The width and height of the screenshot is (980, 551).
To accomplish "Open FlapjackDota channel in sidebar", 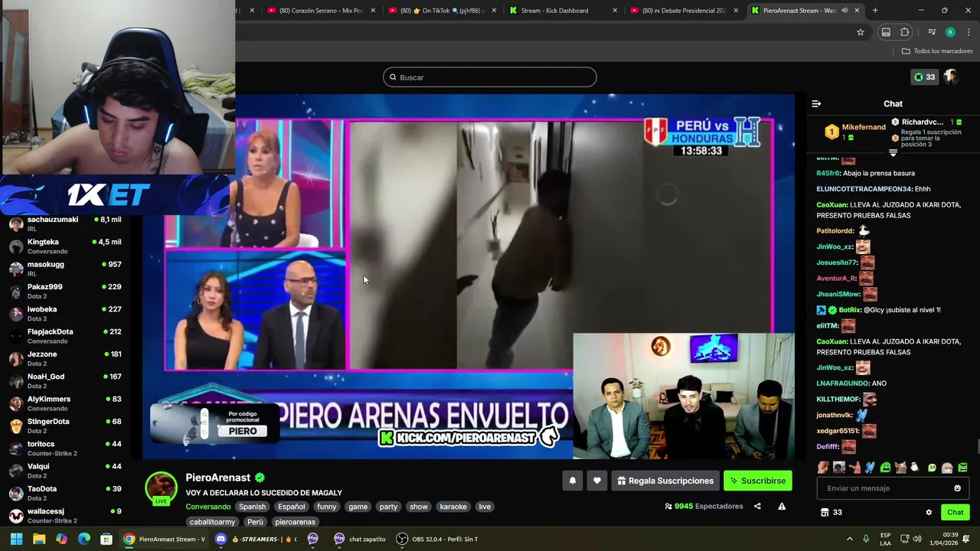I will point(65,336).
